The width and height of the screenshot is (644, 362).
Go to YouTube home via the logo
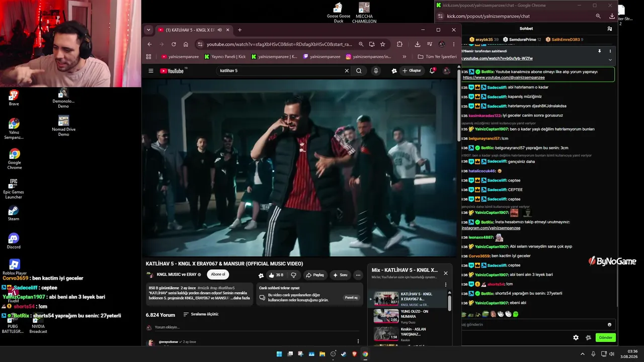(172, 71)
